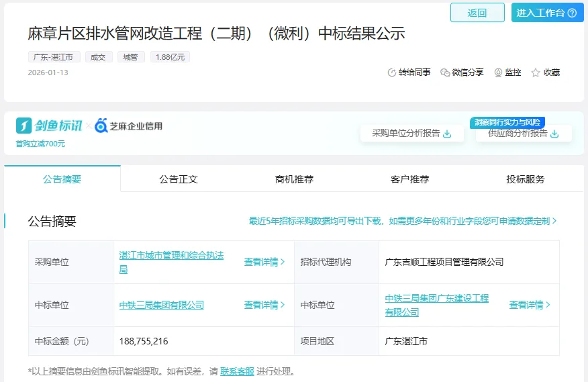The image size is (588, 382).
Task: Download the 供应商分析报告
Action: (x=554, y=134)
